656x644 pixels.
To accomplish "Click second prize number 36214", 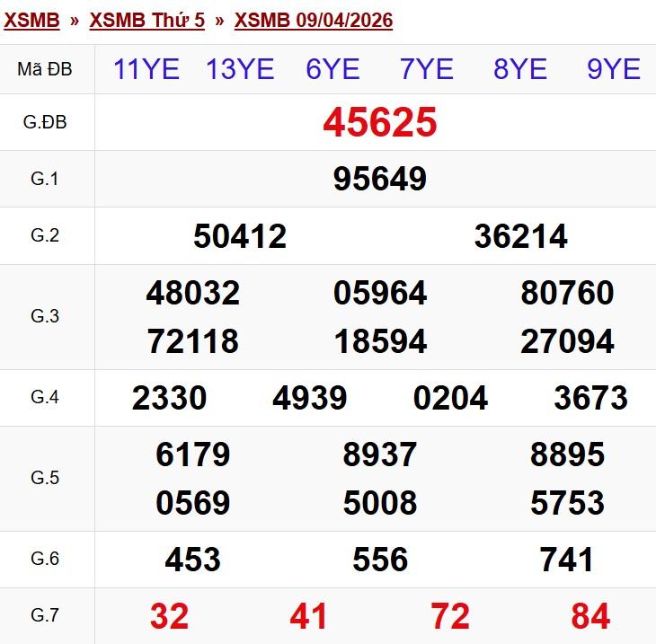I will pyautogui.click(x=520, y=236).
